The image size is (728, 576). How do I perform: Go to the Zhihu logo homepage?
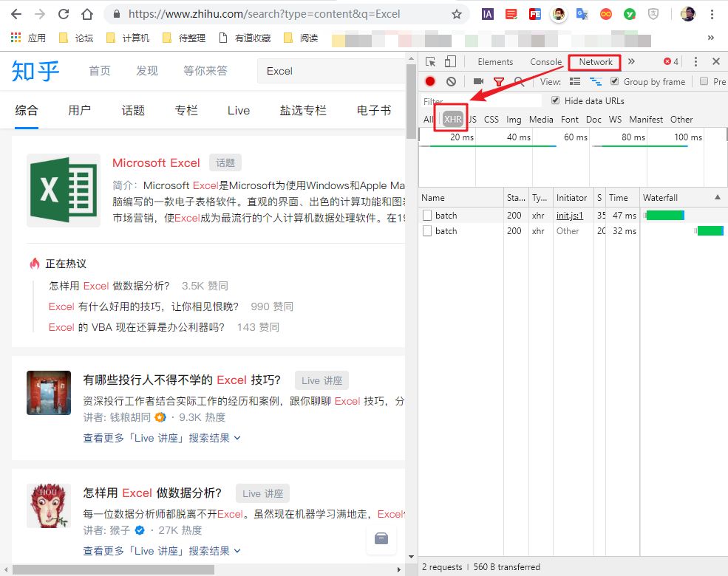(35, 71)
